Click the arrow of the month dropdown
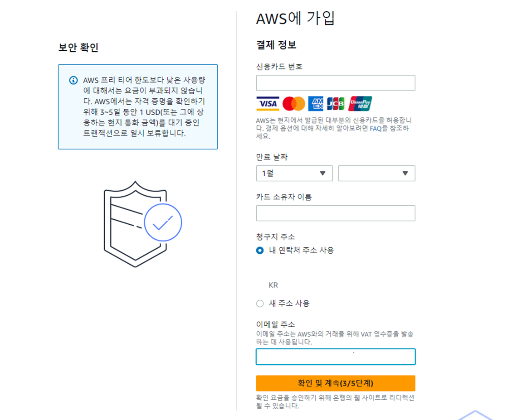The width and height of the screenshot is (532, 420). pos(322,173)
